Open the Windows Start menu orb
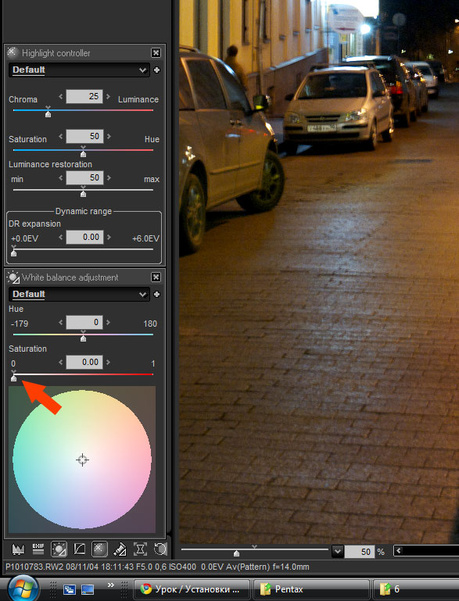Image resolution: width=459 pixels, height=601 pixels. click(x=23, y=588)
